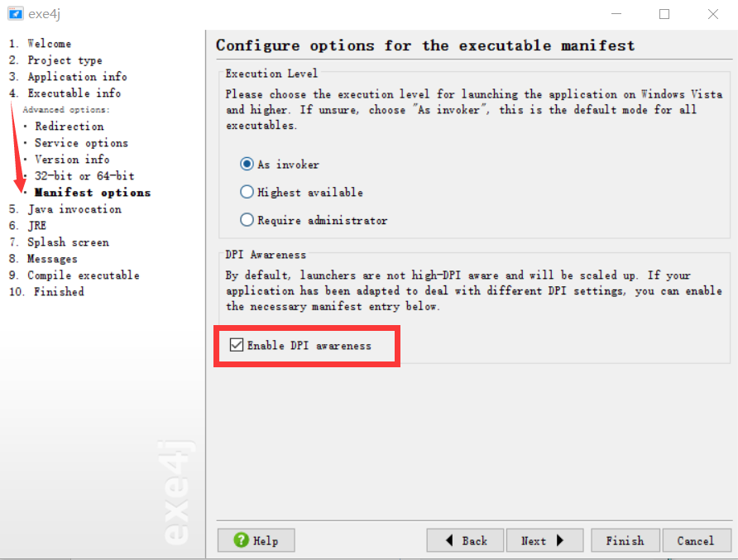The image size is (738, 560).
Task: Open the Redirection advanced option
Action: pos(69,126)
